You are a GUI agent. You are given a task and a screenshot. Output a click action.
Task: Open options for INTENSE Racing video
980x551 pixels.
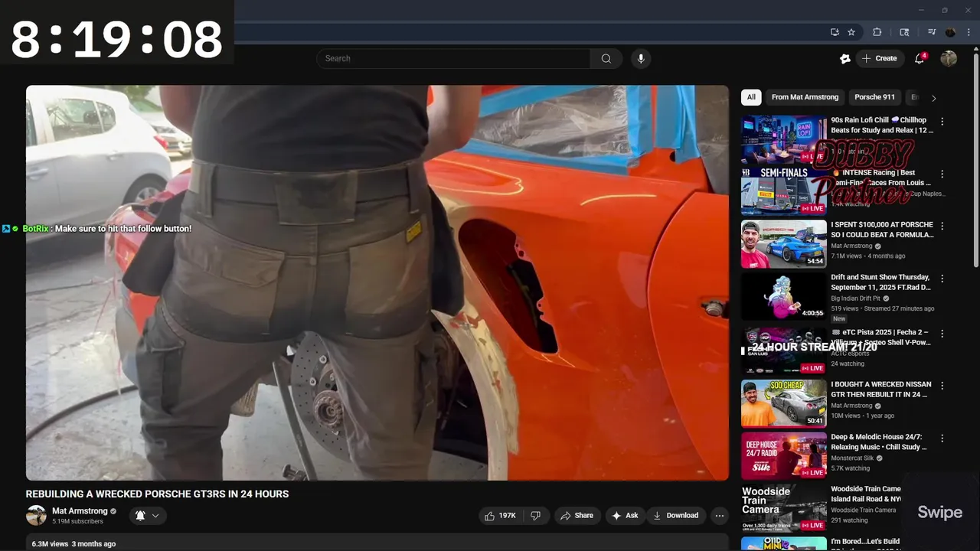[942, 174]
